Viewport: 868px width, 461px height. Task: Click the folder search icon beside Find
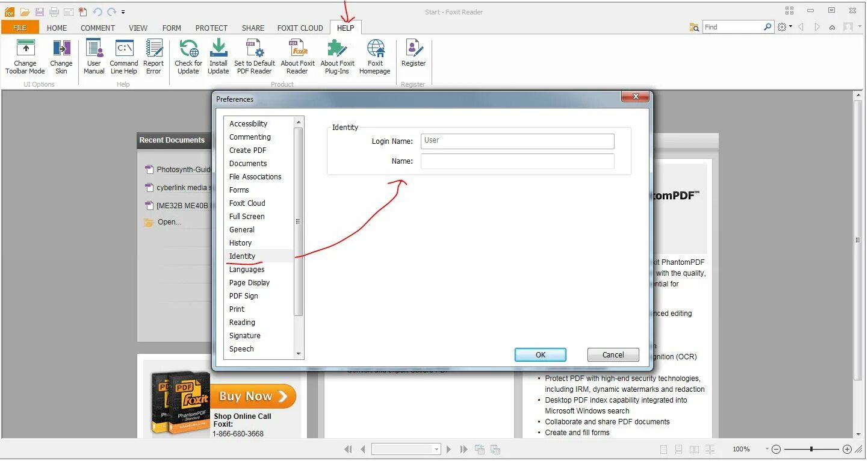coord(695,27)
